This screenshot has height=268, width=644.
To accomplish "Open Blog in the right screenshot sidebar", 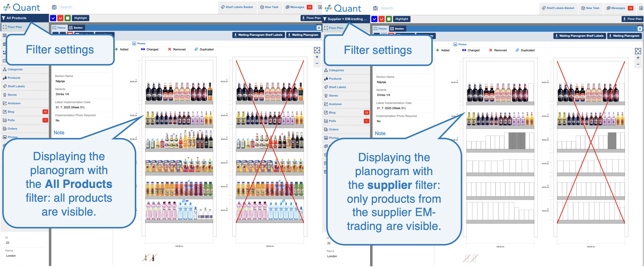I will coord(346,113).
